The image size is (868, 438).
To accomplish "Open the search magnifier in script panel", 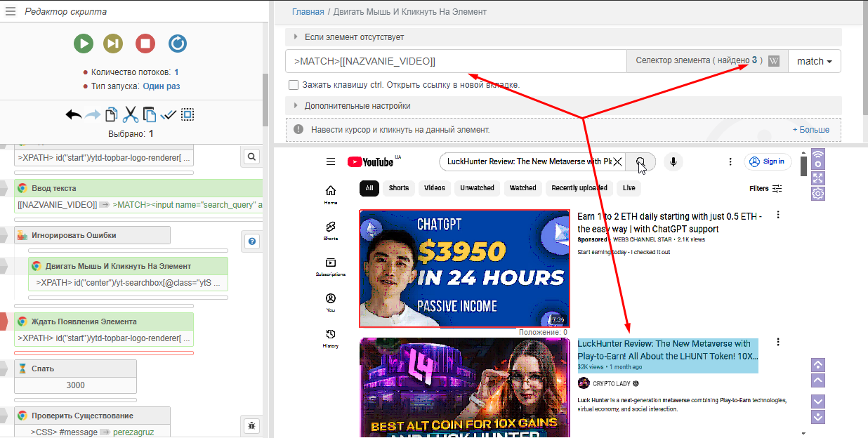I will click(251, 157).
